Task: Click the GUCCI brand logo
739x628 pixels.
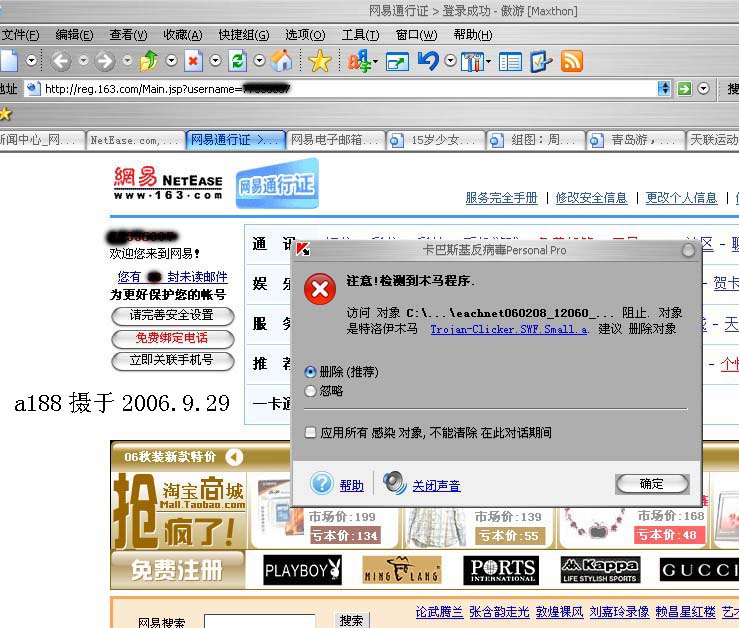Action: point(699,570)
